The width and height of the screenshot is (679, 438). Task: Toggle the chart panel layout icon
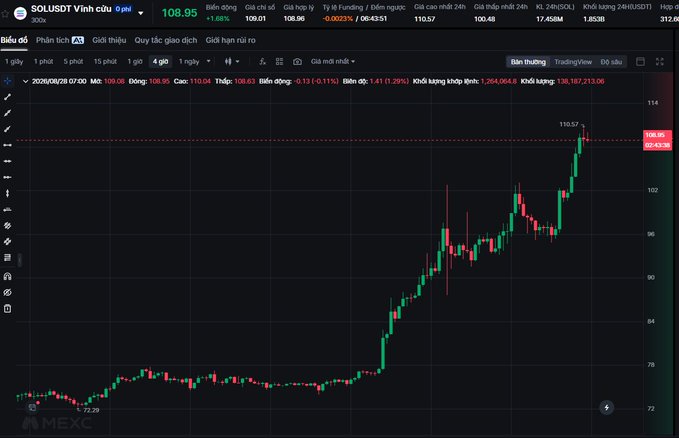click(640, 62)
